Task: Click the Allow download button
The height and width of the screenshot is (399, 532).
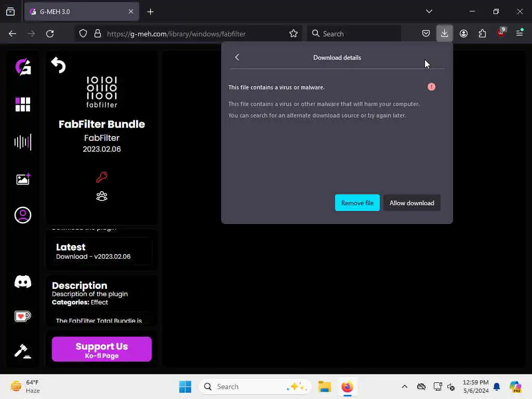Action: (411, 203)
